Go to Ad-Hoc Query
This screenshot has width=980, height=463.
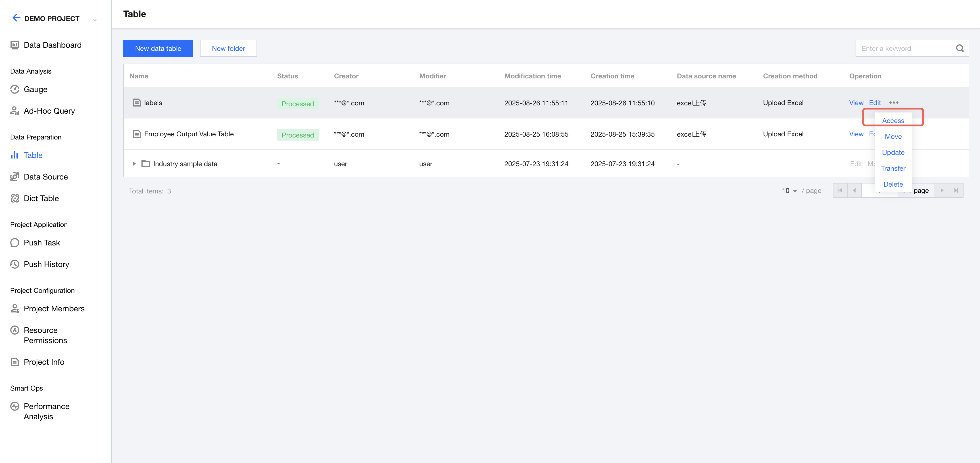[49, 111]
